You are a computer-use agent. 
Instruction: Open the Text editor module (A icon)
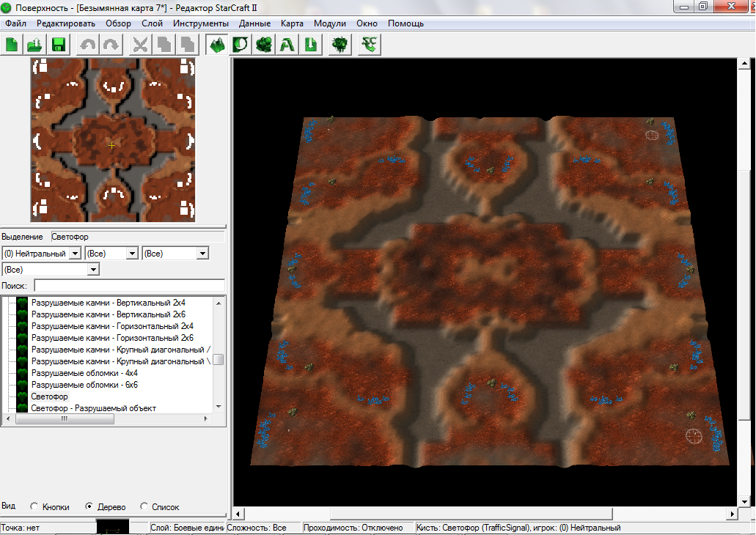click(287, 45)
